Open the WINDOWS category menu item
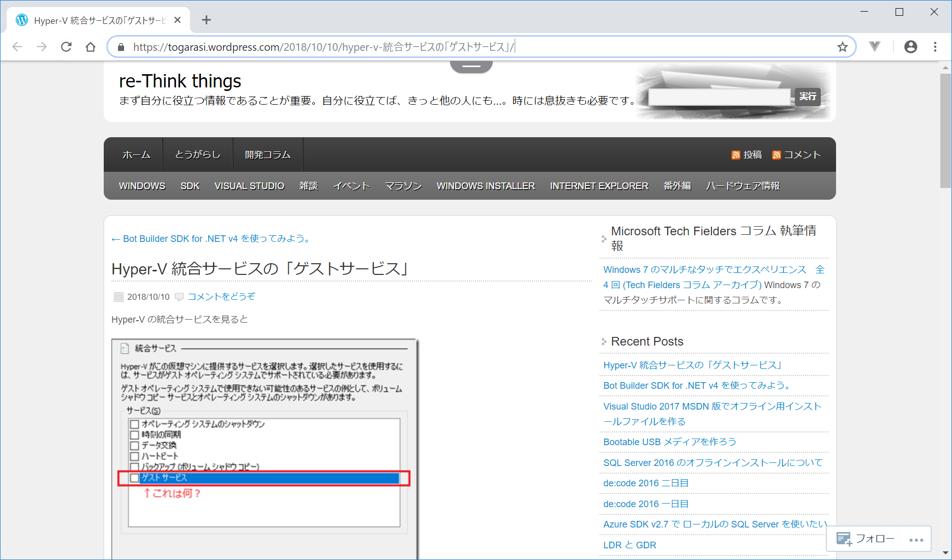 [x=142, y=186]
